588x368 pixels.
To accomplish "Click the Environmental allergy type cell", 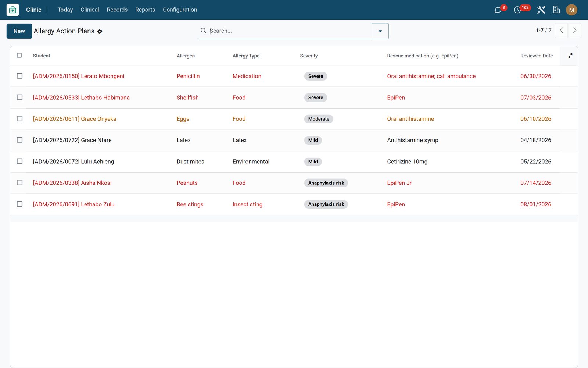I will click(251, 162).
